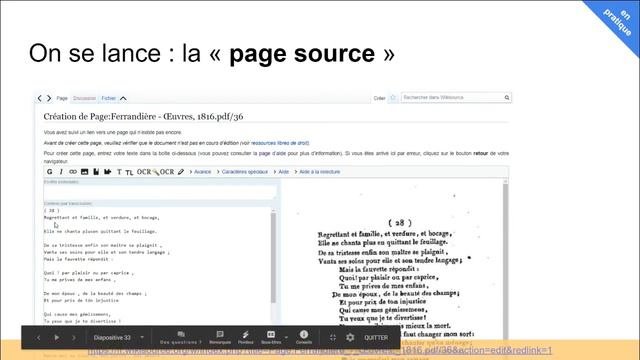Follow the ressources libres de droit link

pyautogui.click(x=280, y=143)
